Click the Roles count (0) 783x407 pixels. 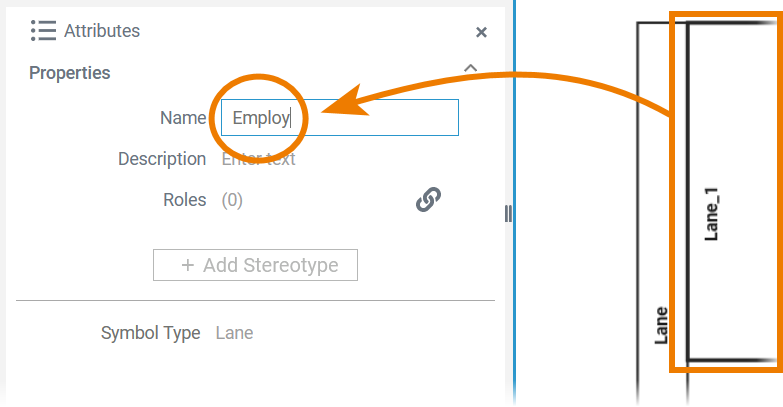tap(232, 200)
